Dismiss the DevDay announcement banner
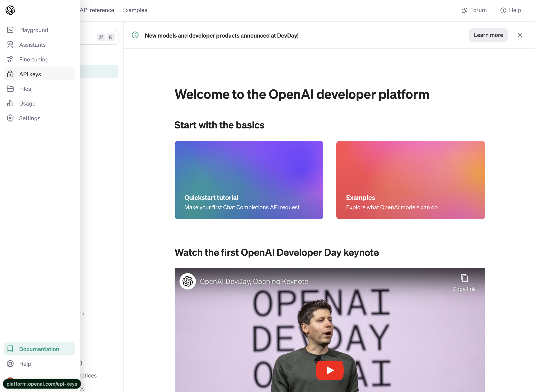Image resolution: width=535 pixels, height=392 pixels. (520, 35)
